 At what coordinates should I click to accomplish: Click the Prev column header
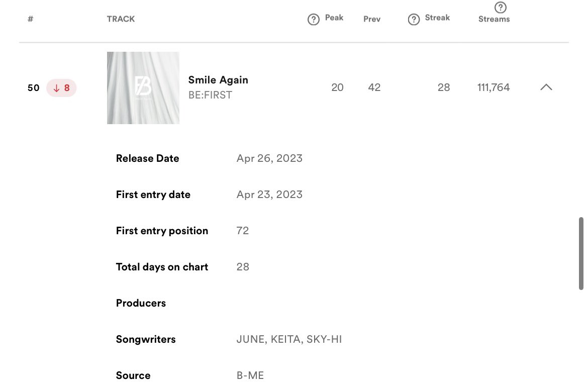372,19
